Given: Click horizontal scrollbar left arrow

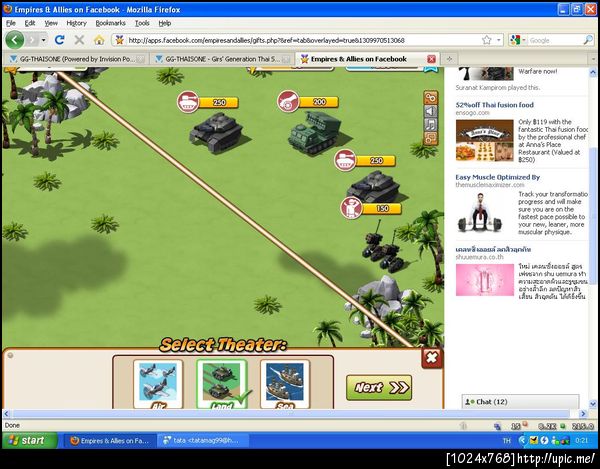Looking at the screenshot, I should 7,414.
